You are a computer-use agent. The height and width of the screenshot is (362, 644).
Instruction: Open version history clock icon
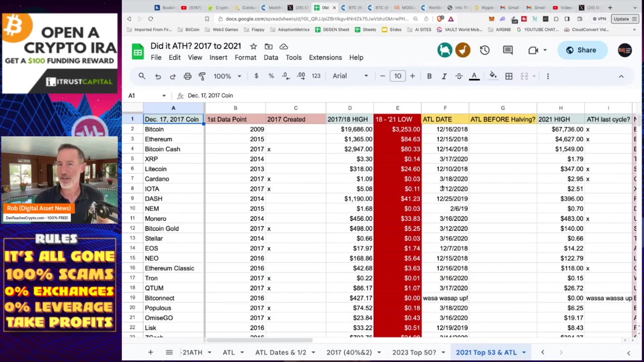485,50
